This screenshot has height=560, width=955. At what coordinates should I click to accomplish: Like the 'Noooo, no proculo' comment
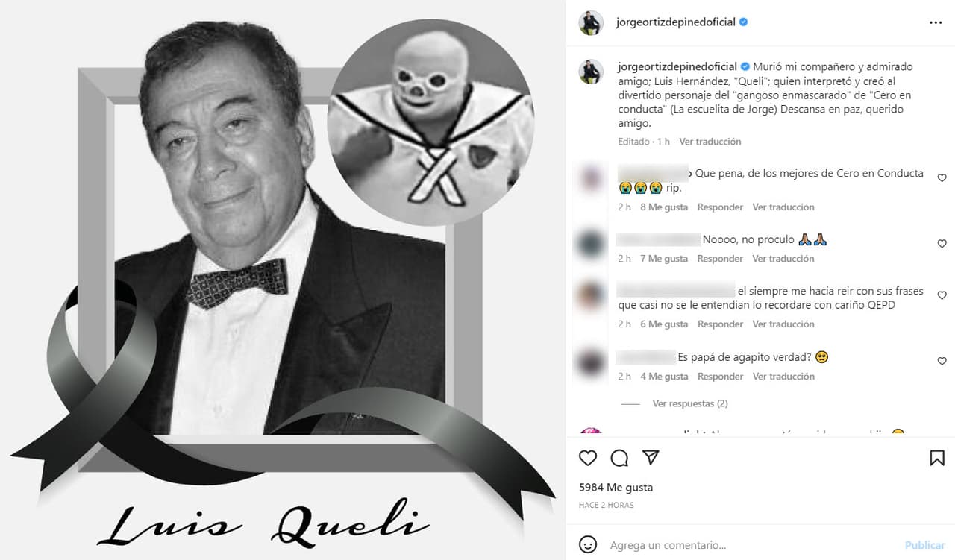point(942,244)
